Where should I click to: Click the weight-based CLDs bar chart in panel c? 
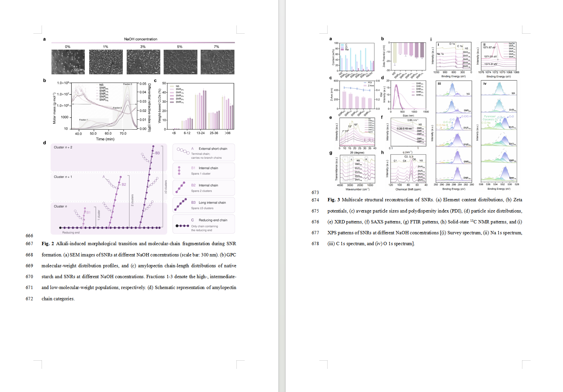[x=200, y=106]
